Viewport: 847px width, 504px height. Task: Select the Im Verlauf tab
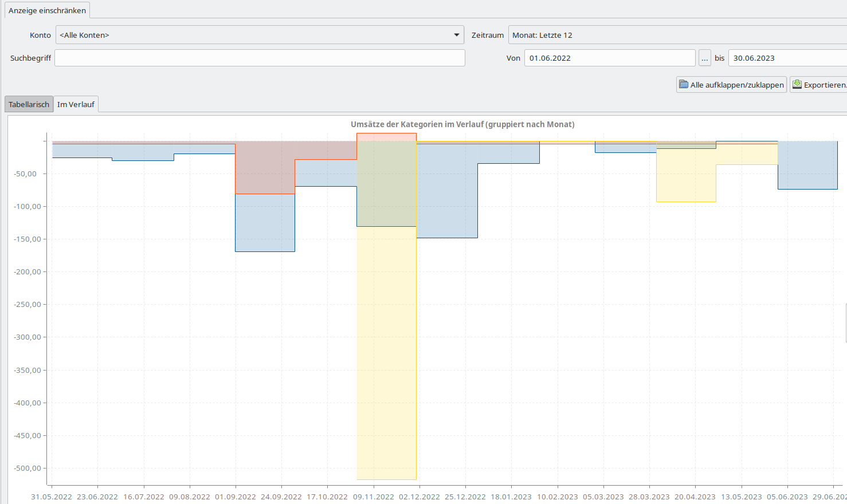click(76, 104)
